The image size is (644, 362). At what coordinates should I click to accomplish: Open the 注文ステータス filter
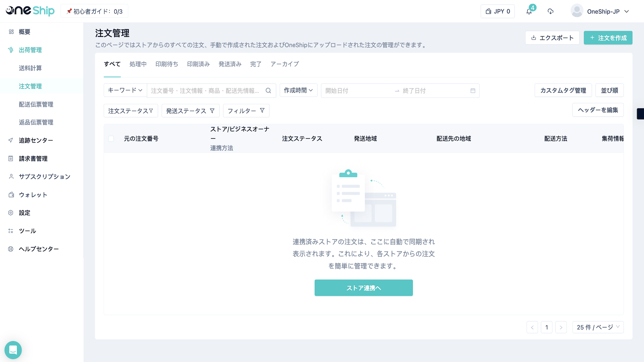click(x=130, y=111)
